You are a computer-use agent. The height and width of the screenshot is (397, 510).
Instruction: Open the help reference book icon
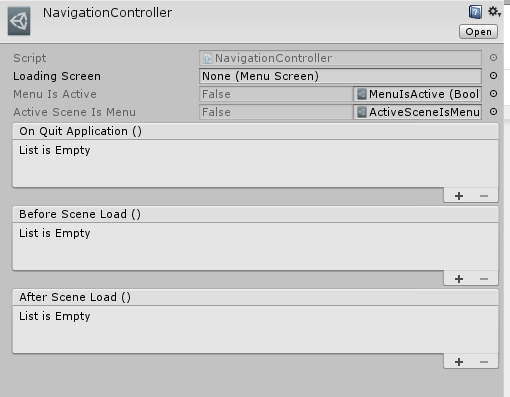475,12
